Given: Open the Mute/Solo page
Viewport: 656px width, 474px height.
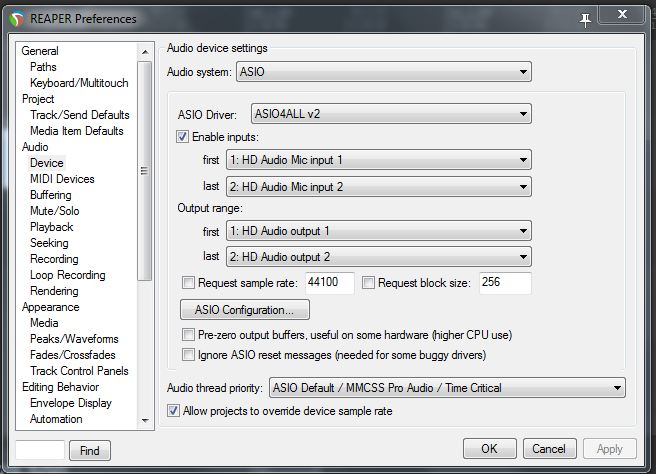Looking at the screenshot, I should click(54, 211).
